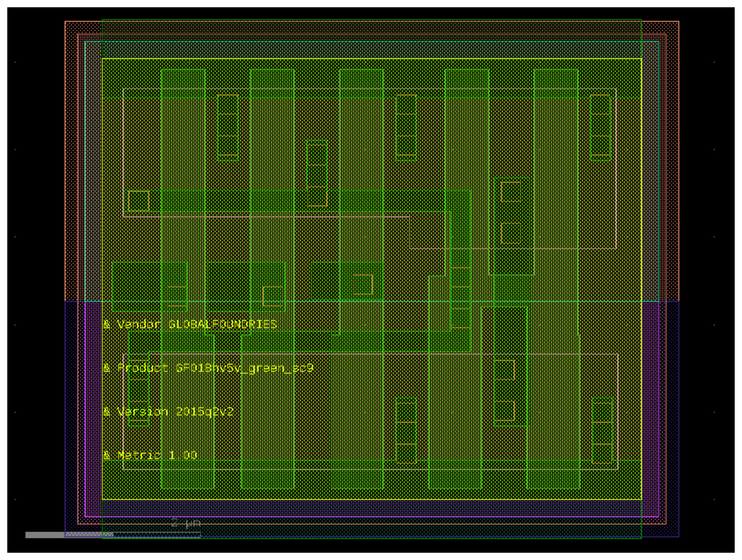The height and width of the screenshot is (560, 742).
Task: Select the '& Metric 1.00' text label
Action: [150, 455]
